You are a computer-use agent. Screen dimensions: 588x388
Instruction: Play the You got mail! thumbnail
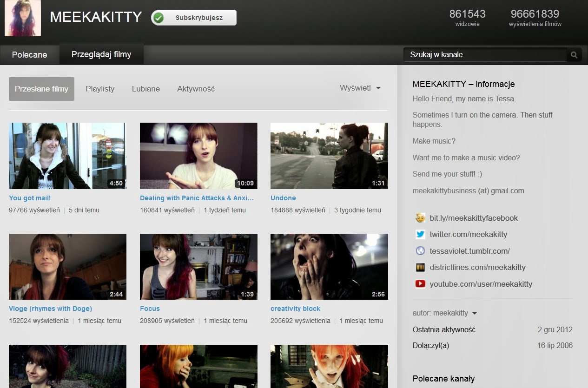(x=67, y=156)
